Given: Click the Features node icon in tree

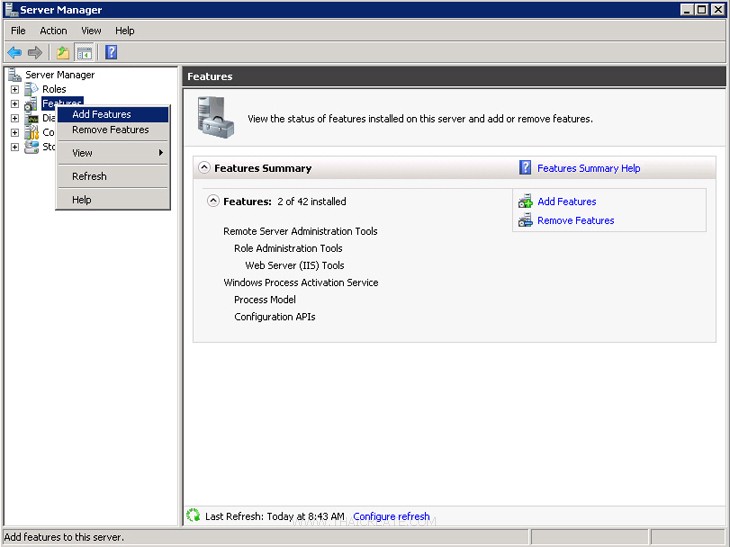Looking at the screenshot, I should (31, 104).
